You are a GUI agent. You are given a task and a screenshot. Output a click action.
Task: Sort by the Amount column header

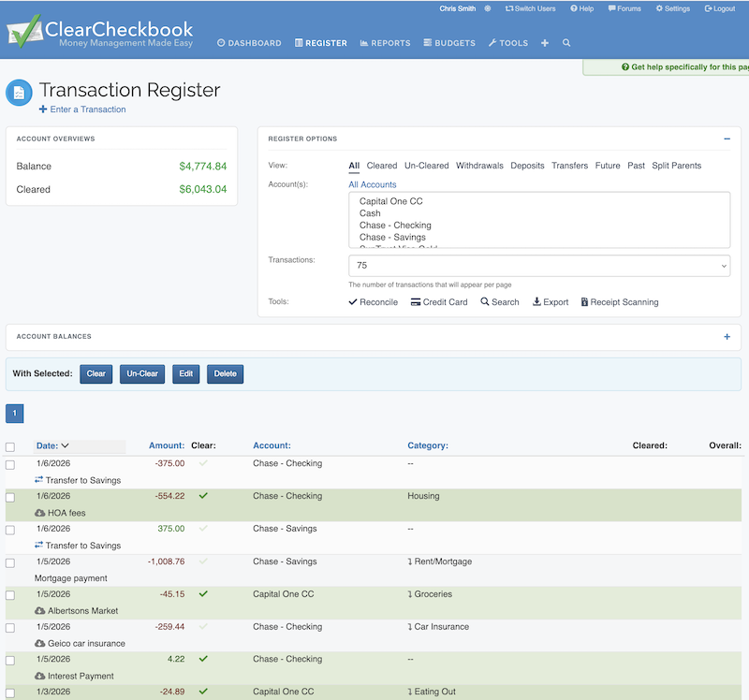point(167,445)
